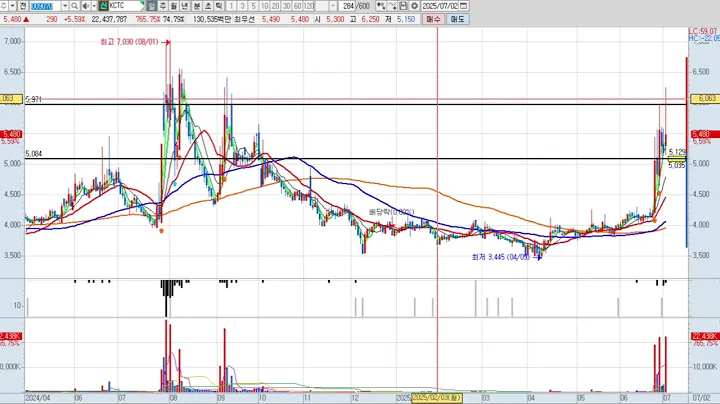Click the speaker sound icon
Image resolution: width=720 pixels, height=404 pixels.
tap(86, 6)
